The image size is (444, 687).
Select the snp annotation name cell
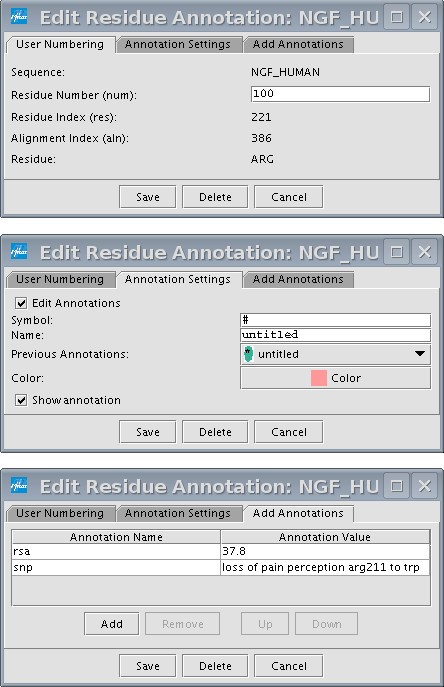tap(116, 567)
